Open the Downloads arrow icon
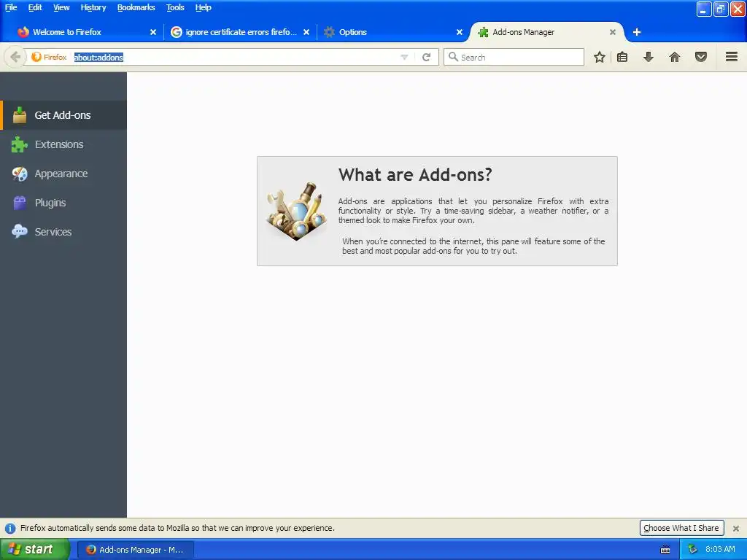The width and height of the screenshot is (747, 560). tap(649, 57)
